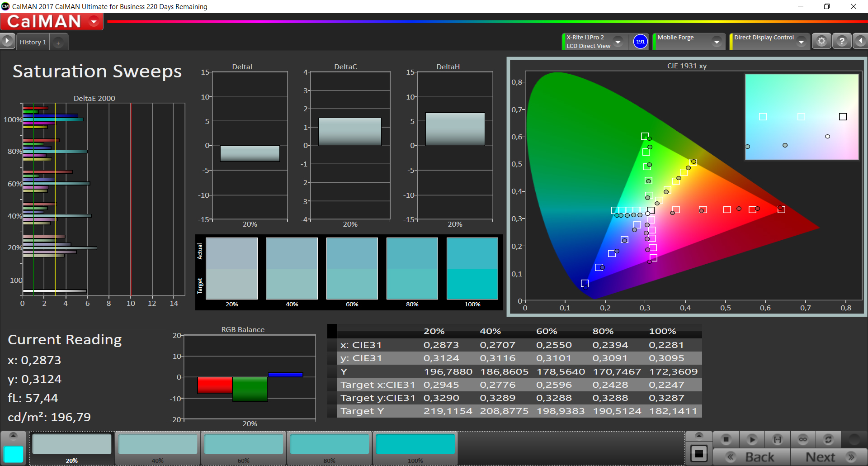Click the 100% column header in data table

pos(662,331)
